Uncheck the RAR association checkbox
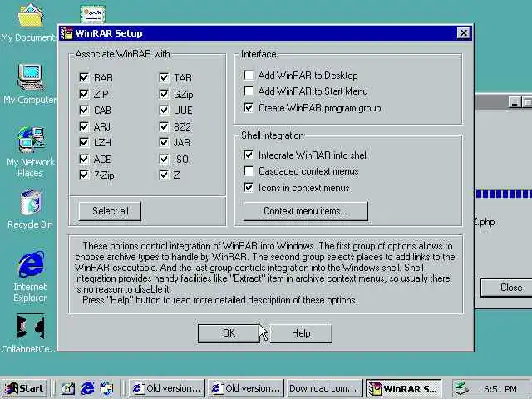 (x=84, y=77)
